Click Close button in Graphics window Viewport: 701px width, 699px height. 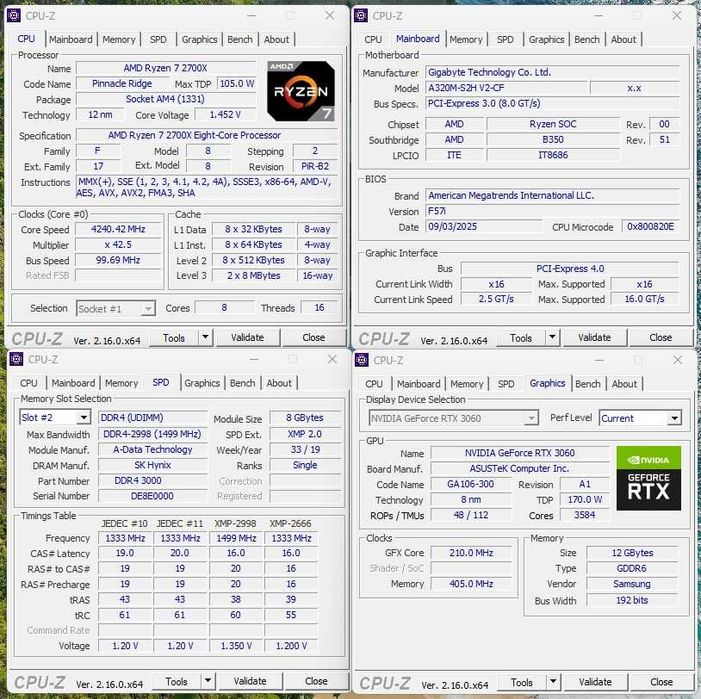(x=662, y=682)
